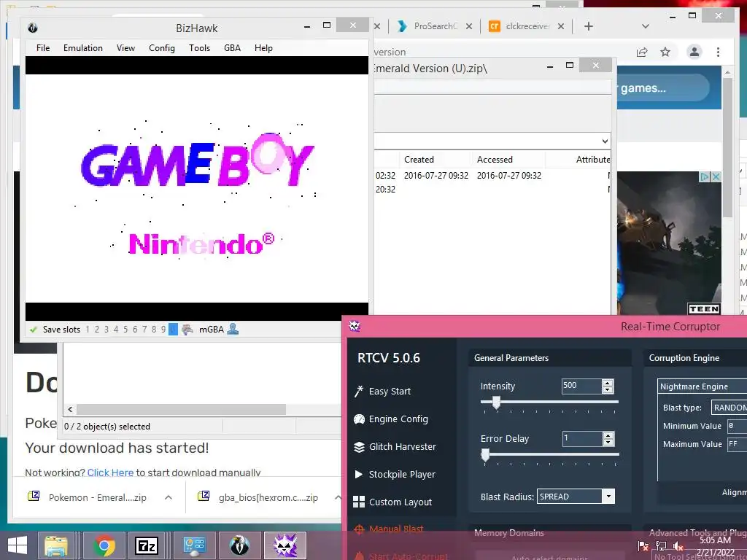Click Chrome's page vertical scrollbar
Viewport: 747px width, 560px height.
click(x=727, y=147)
